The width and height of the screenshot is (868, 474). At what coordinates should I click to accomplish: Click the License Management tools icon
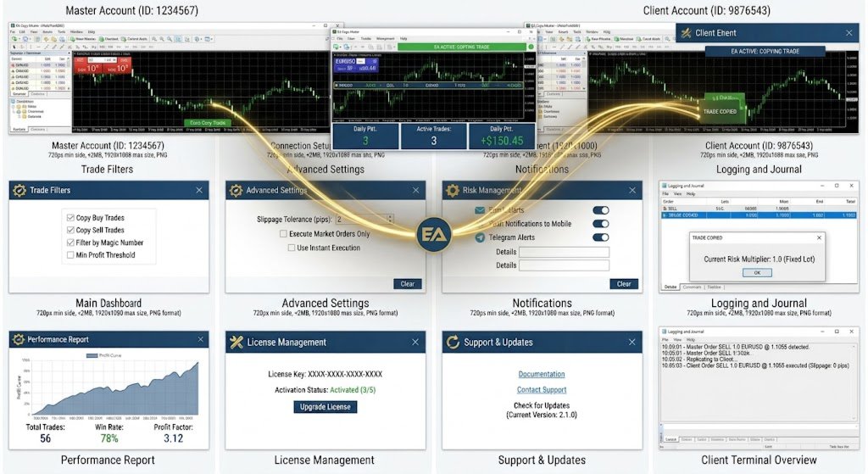[236, 343]
